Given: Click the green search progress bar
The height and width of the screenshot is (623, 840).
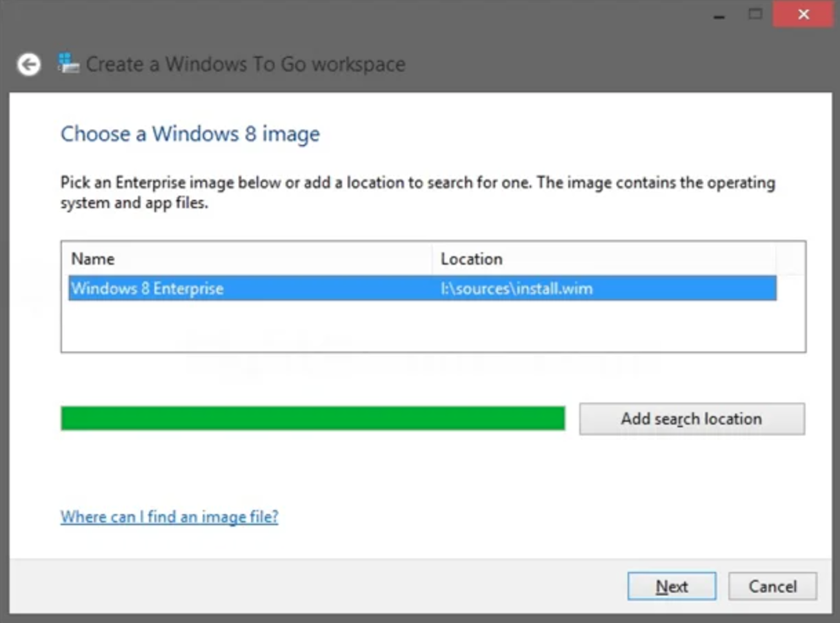Looking at the screenshot, I should click(x=312, y=418).
